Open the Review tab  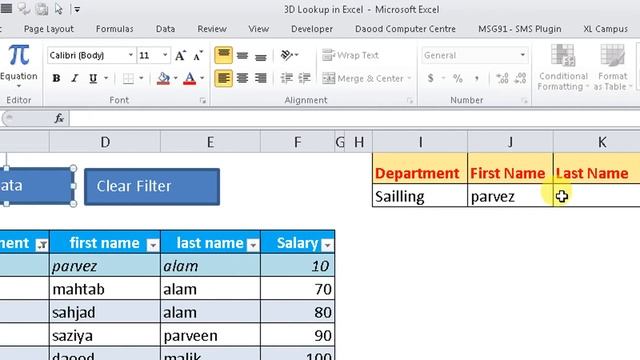[x=212, y=29]
